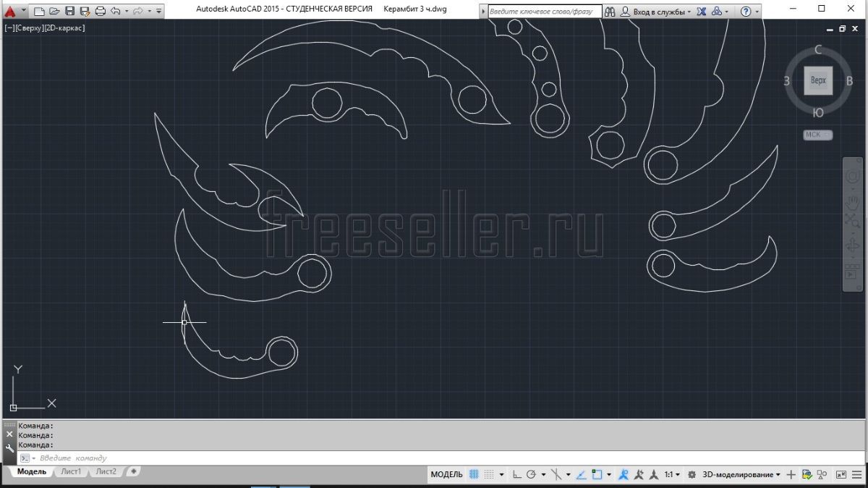This screenshot has width=868, height=488.
Task: Switch to the Лист1 layout tab
Action: coord(71,471)
